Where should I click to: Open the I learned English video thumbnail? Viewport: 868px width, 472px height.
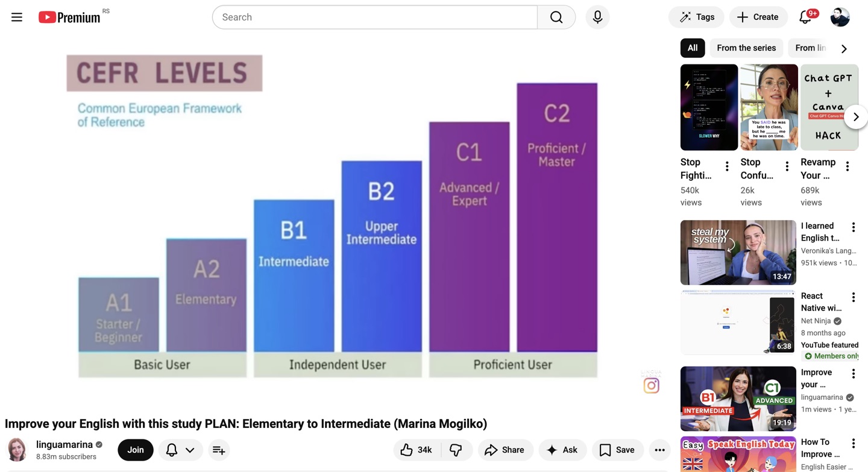pos(738,252)
